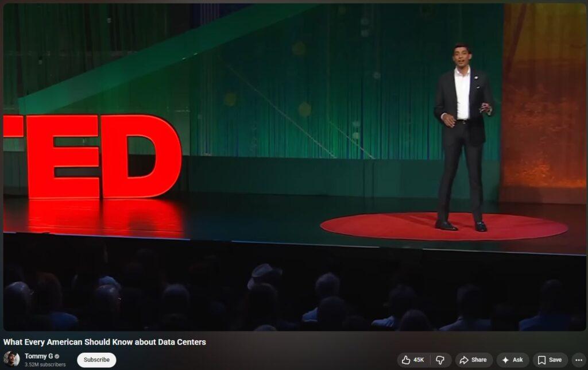
Task: Click the video player to pause
Action: 295,167
